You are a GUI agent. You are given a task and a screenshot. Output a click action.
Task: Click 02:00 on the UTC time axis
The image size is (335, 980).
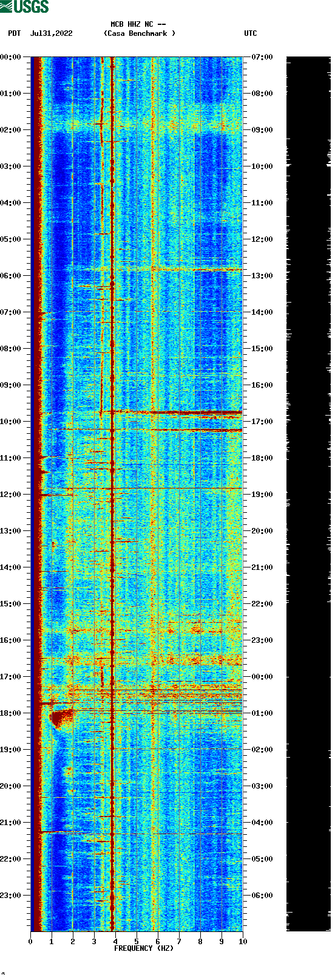point(262,750)
